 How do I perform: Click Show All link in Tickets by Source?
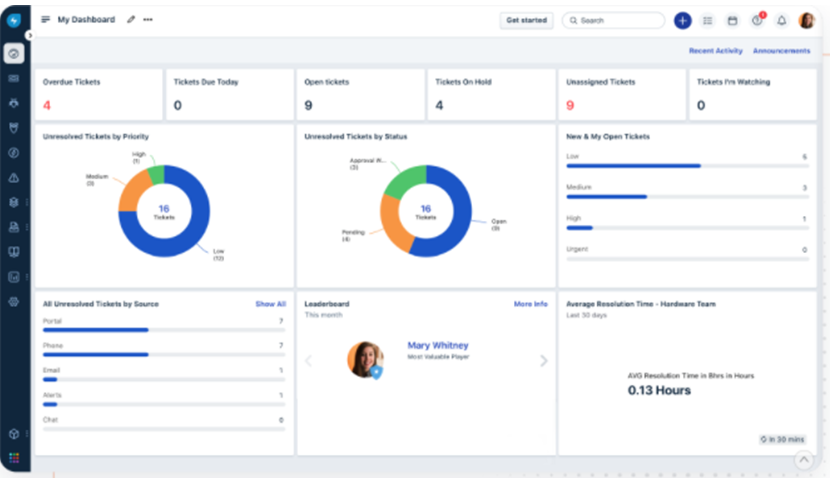point(270,304)
